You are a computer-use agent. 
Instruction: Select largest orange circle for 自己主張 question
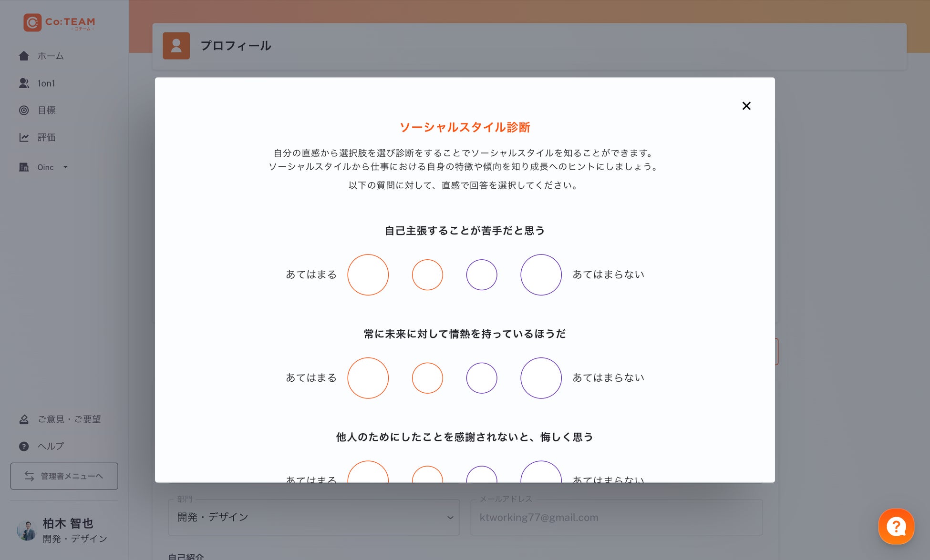click(x=368, y=275)
